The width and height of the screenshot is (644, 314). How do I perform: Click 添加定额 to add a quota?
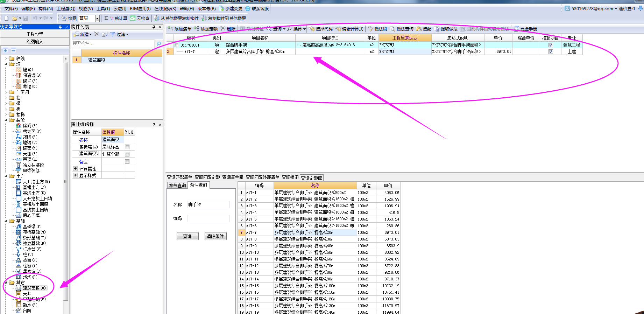(206, 29)
